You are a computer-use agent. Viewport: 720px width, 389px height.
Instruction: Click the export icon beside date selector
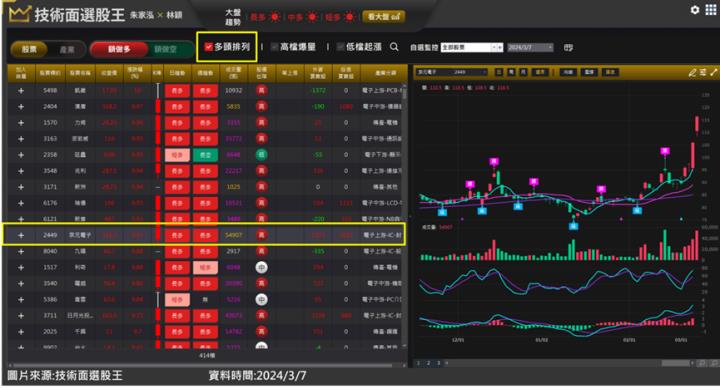(x=568, y=47)
